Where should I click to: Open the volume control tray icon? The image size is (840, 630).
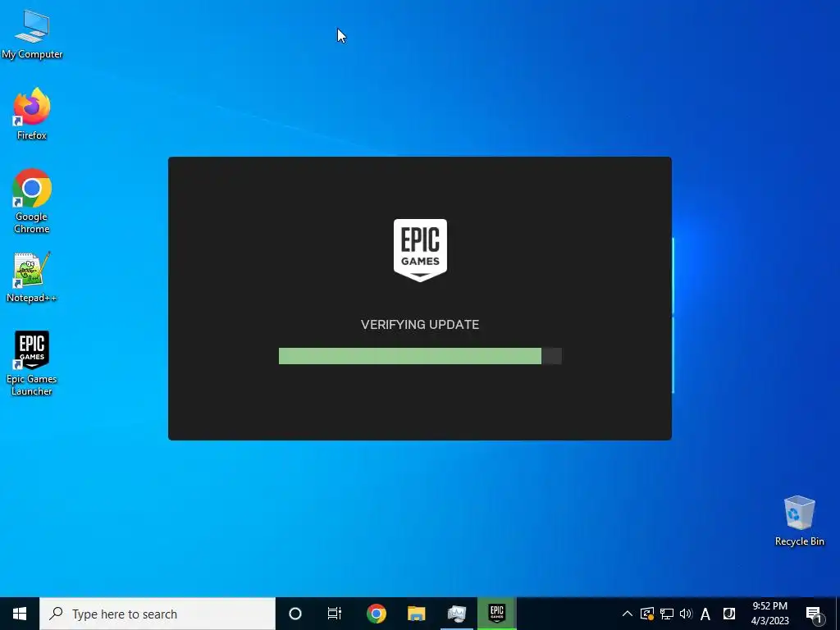[686, 614]
